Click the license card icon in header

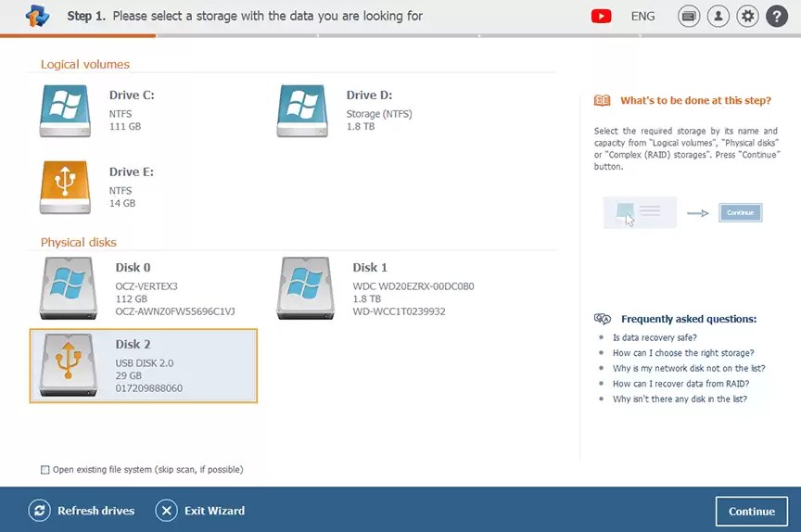[x=689, y=17]
